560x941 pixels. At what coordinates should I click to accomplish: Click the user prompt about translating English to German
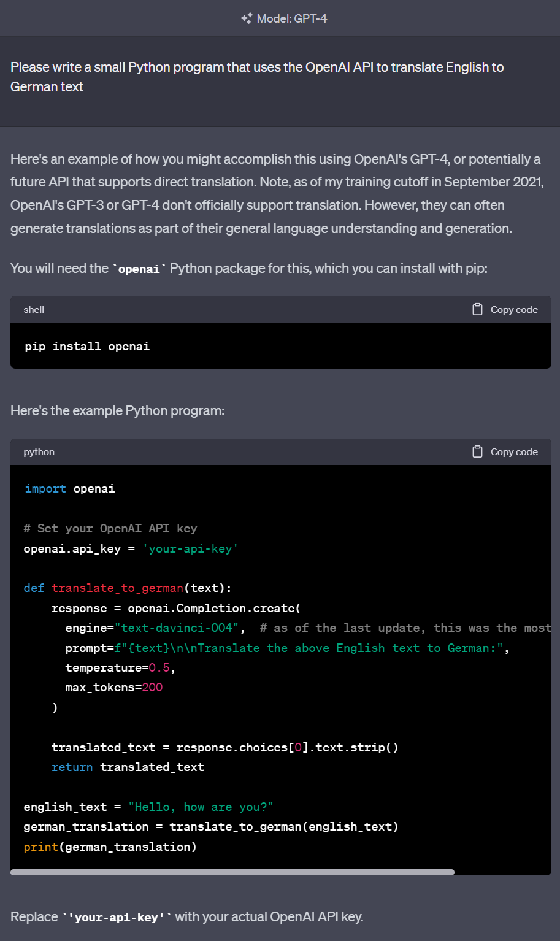tap(257, 77)
